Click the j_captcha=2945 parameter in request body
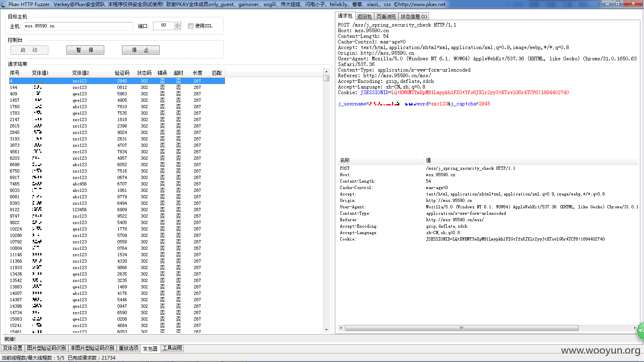The width and height of the screenshot is (644, 362). point(470,104)
